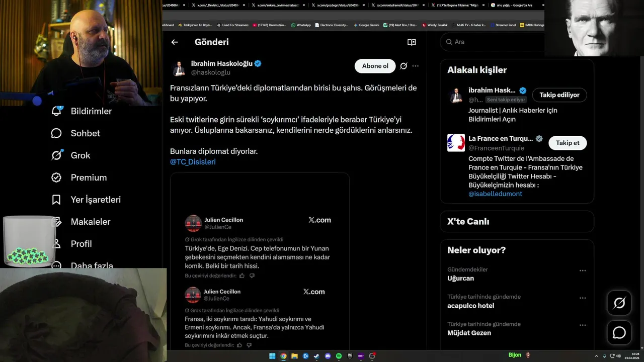Click Takip ediyor button for ibrahim Haskoloğlu
This screenshot has height=362, width=644.
coord(559,95)
